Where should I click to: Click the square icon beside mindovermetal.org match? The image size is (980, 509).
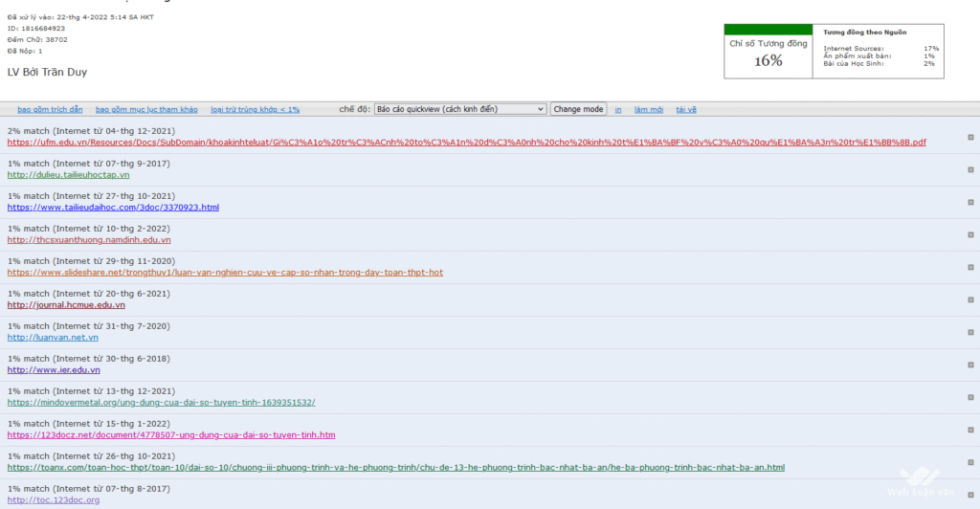(970, 397)
